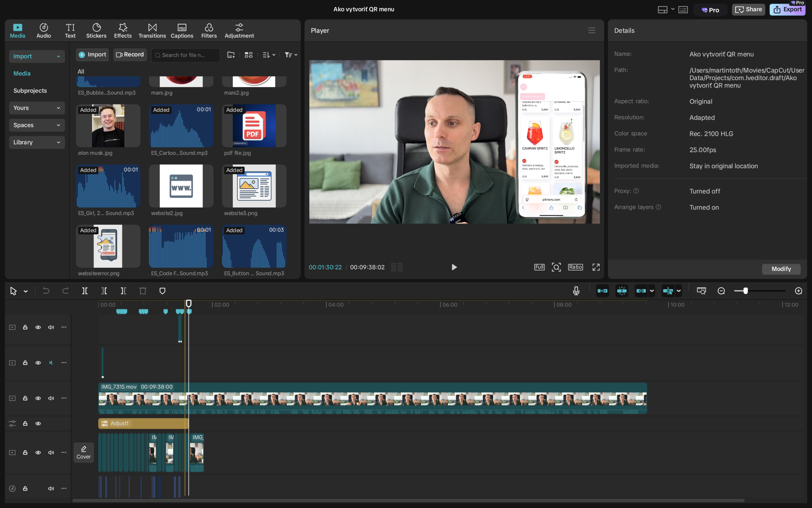Click the timeline horizontal scrollbar
812x508 pixels.
pyautogui.click(x=408, y=501)
